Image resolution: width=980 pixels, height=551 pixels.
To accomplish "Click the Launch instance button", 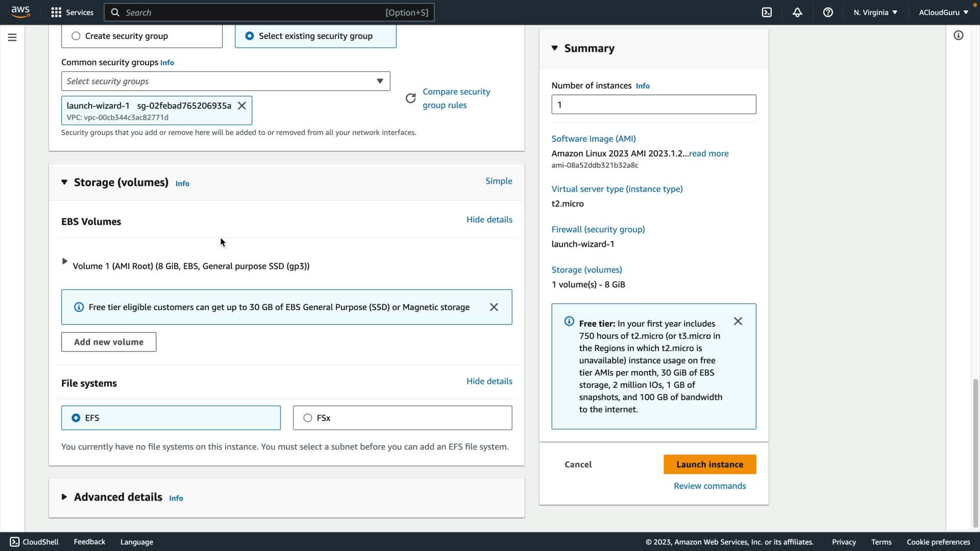I will [x=709, y=464].
